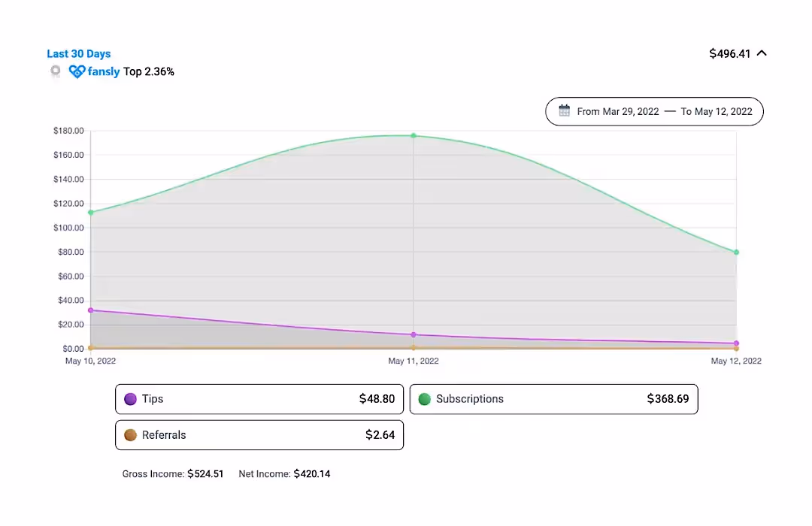
Task: Click the 'From Mar 29, 2022' start date
Action: pyautogui.click(x=618, y=111)
